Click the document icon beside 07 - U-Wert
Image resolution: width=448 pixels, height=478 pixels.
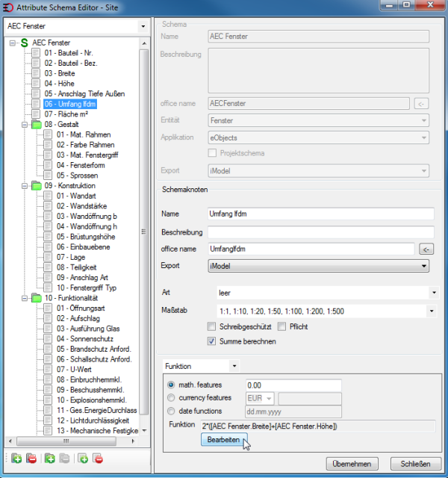[48, 369]
